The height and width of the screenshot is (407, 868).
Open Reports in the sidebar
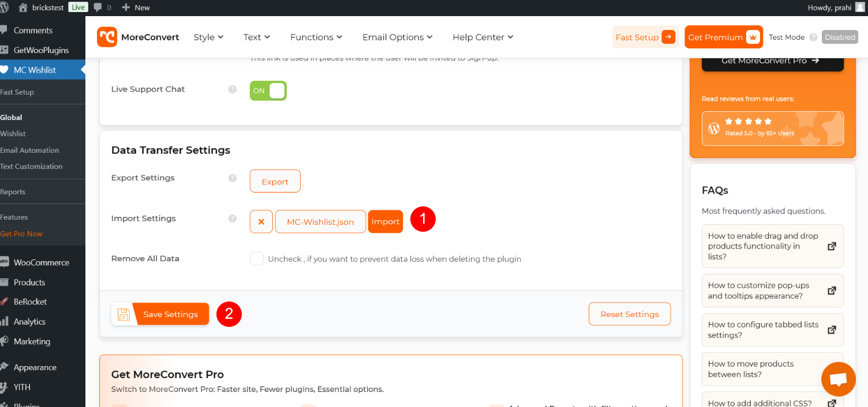coord(13,192)
